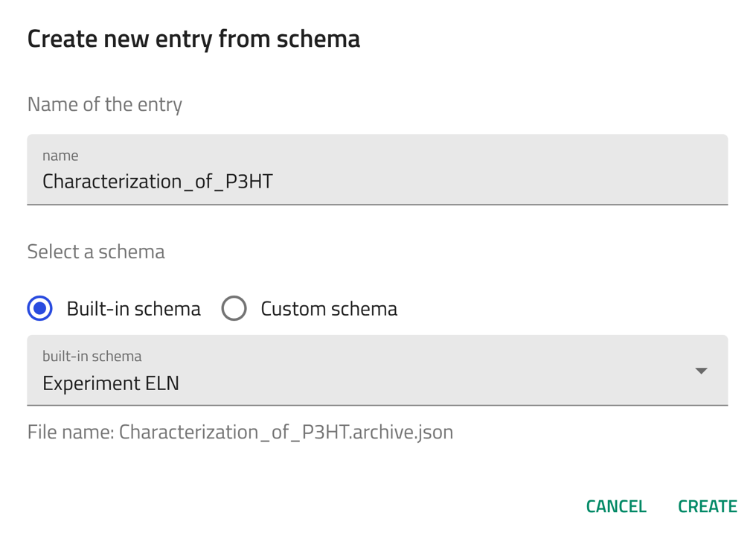Click the 'Experiment ELN' selected value

click(x=111, y=383)
